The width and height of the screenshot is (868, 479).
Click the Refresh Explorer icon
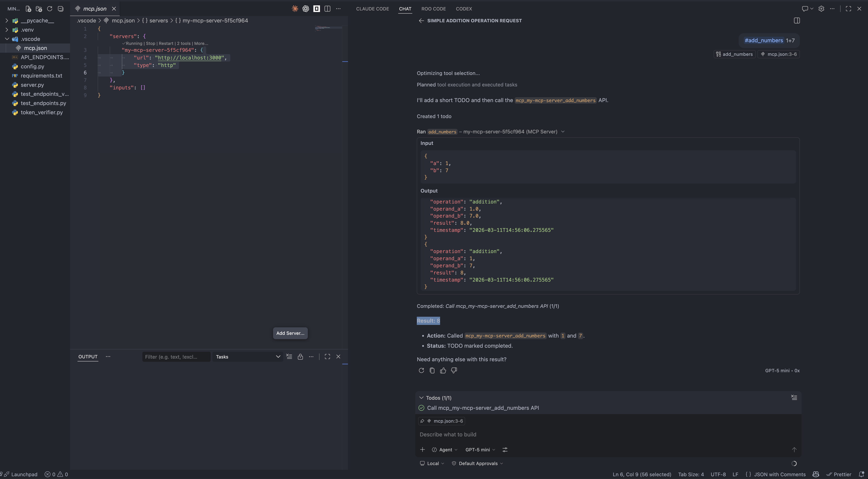click(x=50, y=9)
